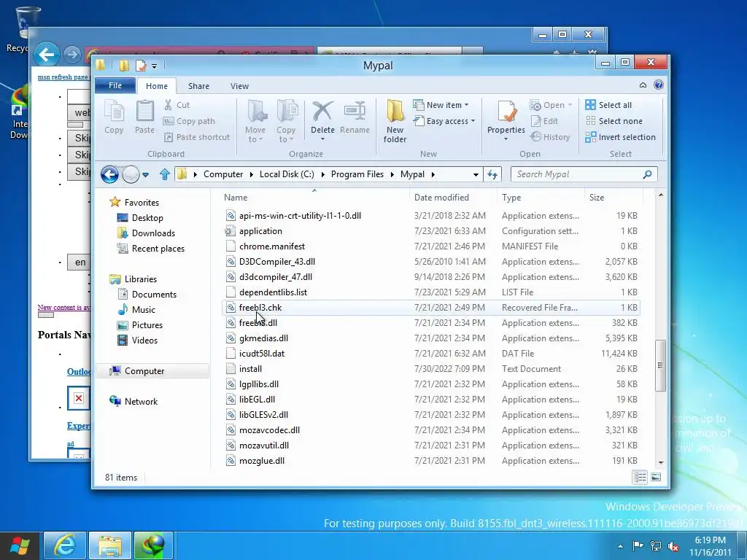Click Local Disk (C:) breadcrumb
747x560 pixels.
coord(287,174)
